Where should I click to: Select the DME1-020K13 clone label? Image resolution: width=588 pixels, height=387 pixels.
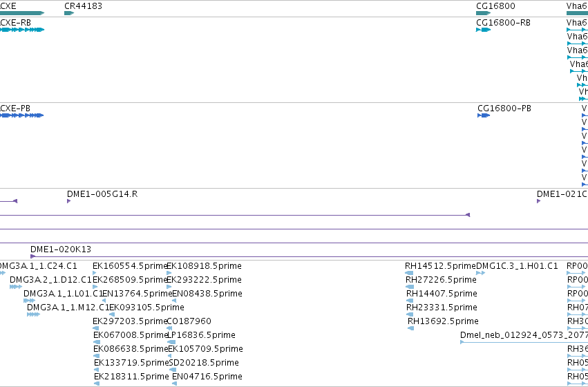[x=61, y=249]
